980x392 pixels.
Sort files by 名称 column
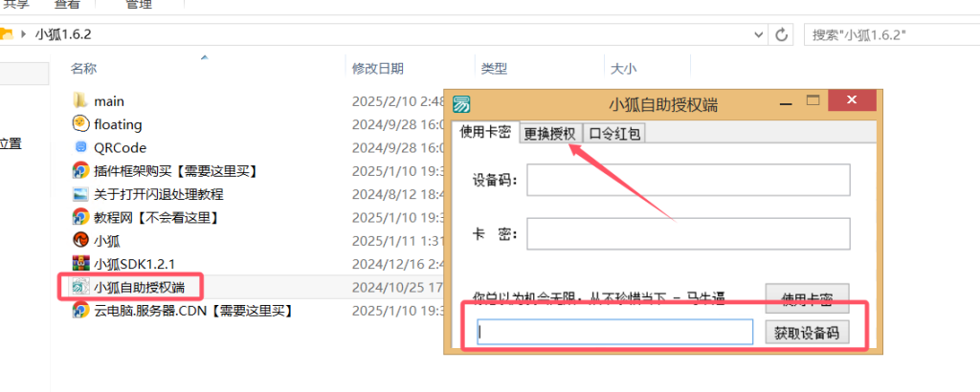(x=83, y=69)
